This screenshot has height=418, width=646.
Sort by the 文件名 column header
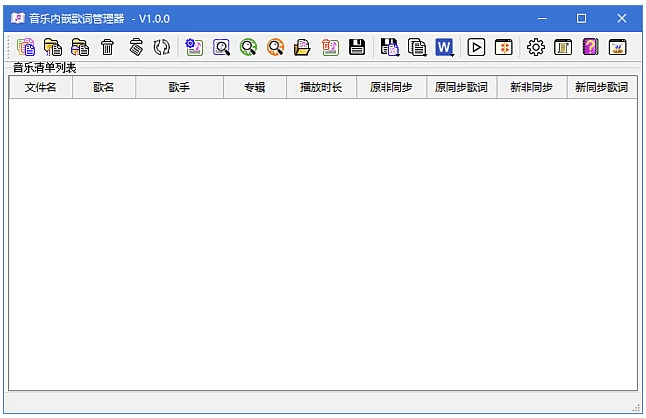point(41,88)
